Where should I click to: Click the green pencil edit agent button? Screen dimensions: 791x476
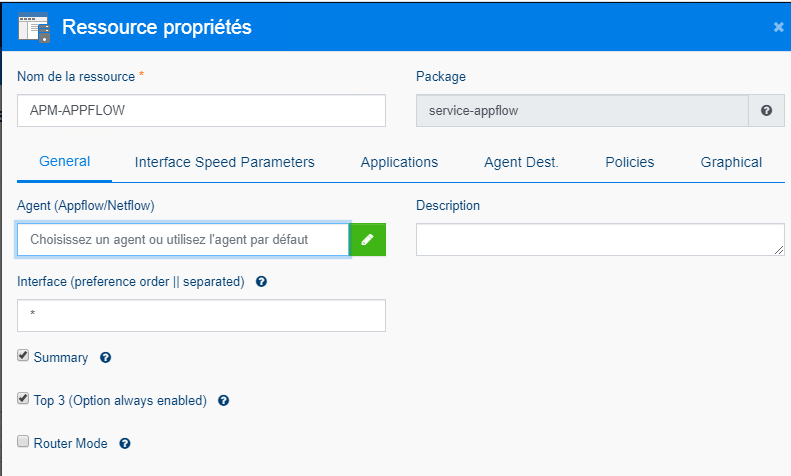(367, 239)
